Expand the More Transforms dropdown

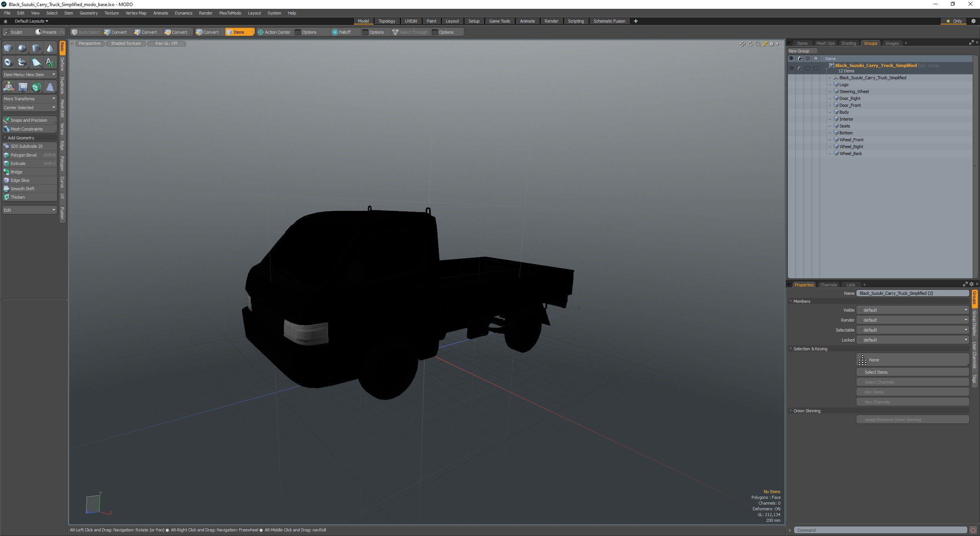pyautogui.click(x=29, y=99)
